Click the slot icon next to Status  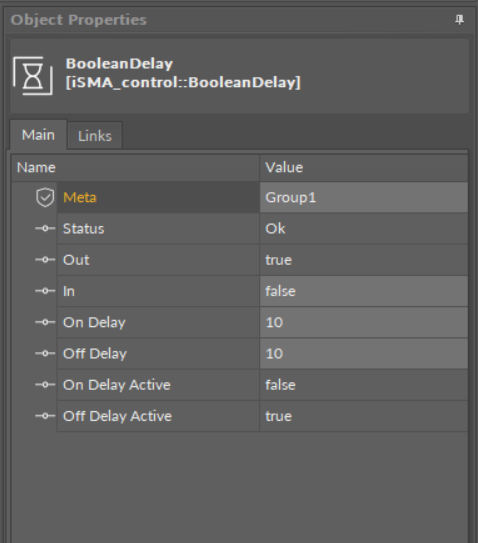coord(45,229)
